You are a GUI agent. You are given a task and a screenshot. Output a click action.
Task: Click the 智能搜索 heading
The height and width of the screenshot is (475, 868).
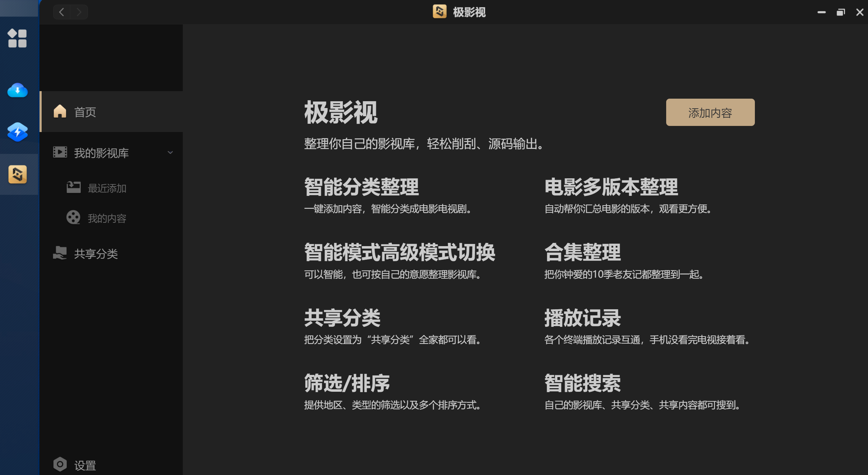coord(582,383)
